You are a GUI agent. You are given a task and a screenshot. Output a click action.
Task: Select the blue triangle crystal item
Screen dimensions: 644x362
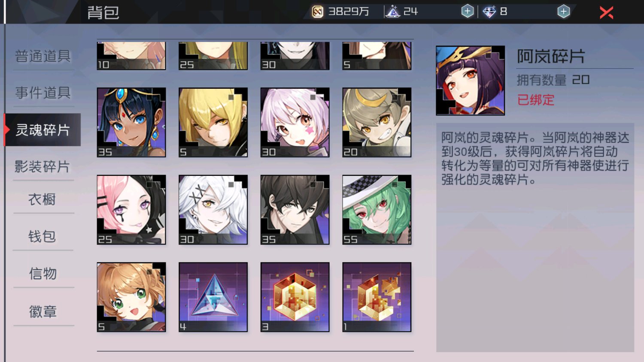point(213,297)
